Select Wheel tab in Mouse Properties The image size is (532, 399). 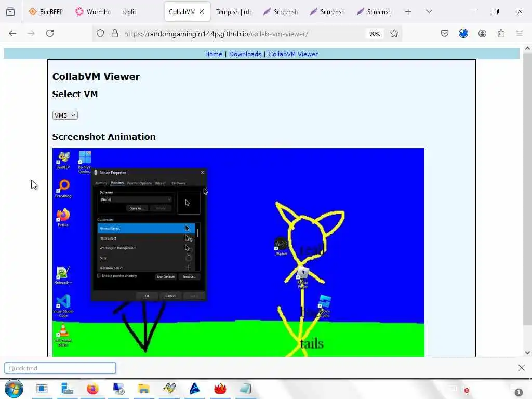pos(160,183)
